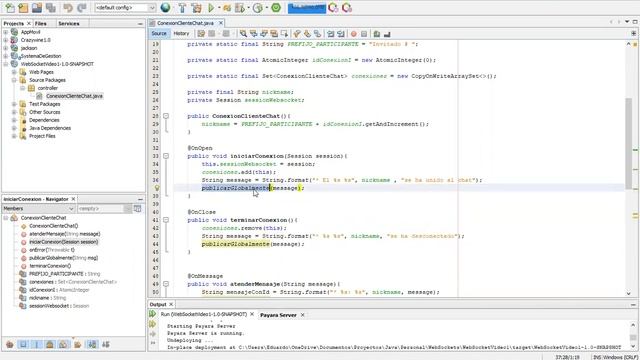Clean and build the project
Screen dimensions: 640x360
(x=196, y=8)
